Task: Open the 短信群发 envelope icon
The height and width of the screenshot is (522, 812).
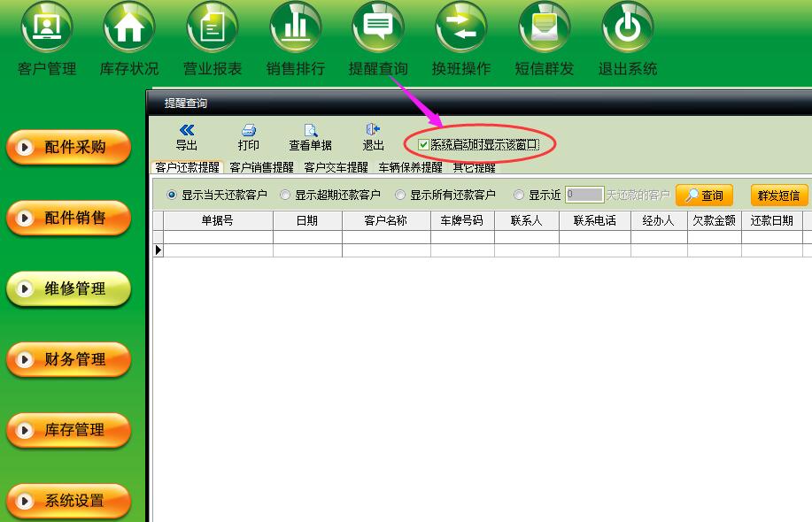Action: pyautogui.click(x=545, y=27)
